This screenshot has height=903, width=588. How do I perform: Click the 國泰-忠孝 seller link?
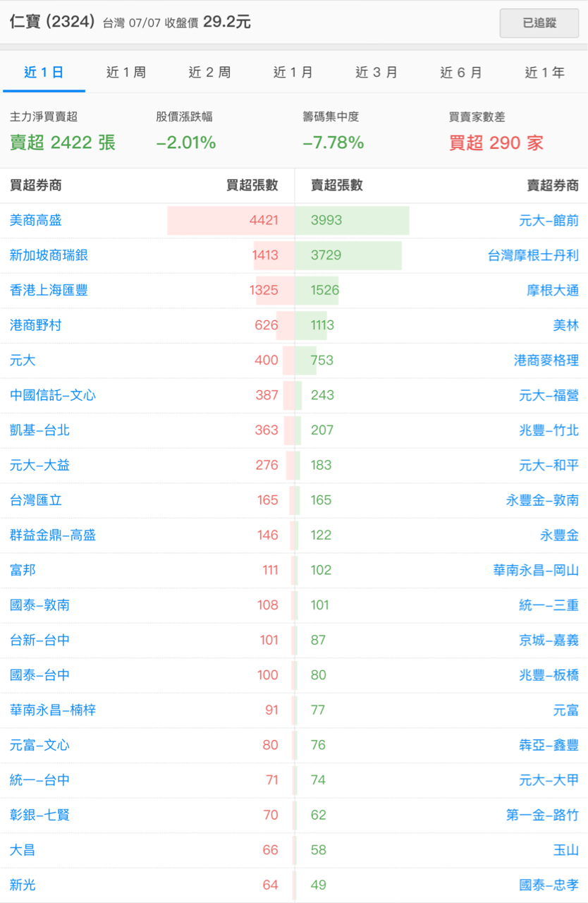tap(549, 885)
